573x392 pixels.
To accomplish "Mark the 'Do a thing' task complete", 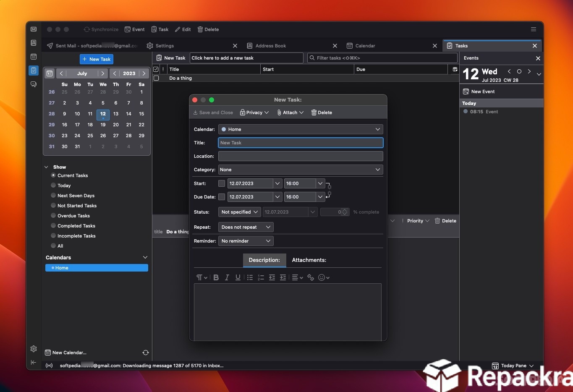I will [156, 78].
